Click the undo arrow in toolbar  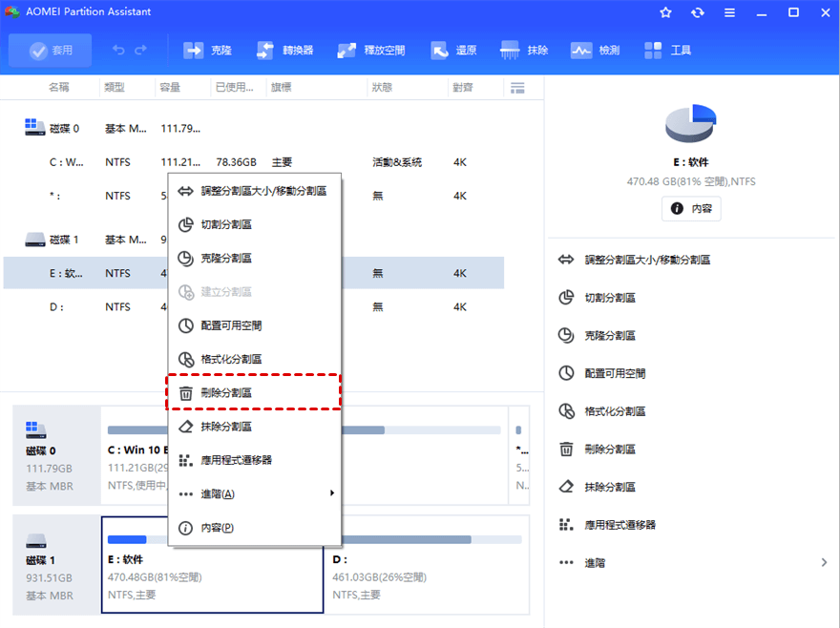(x=118, y=50)
